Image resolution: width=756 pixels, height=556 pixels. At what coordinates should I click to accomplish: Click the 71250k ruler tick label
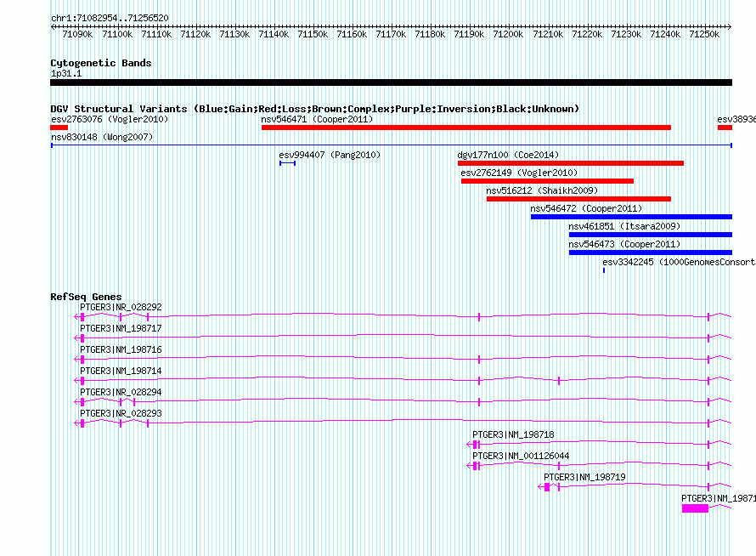pyautogui.click(x=704, y=34)
